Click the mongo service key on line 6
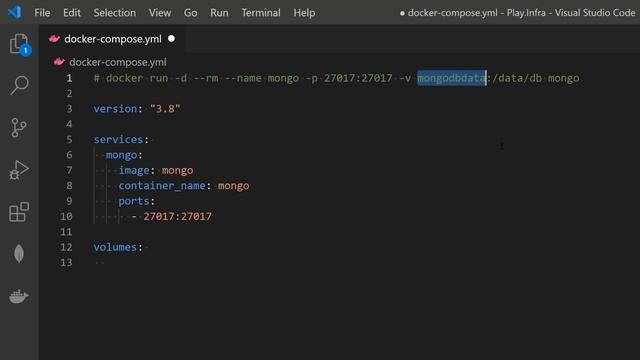Image resolution: width=640 pixels, height=360 pixels. tap(121, 155)
